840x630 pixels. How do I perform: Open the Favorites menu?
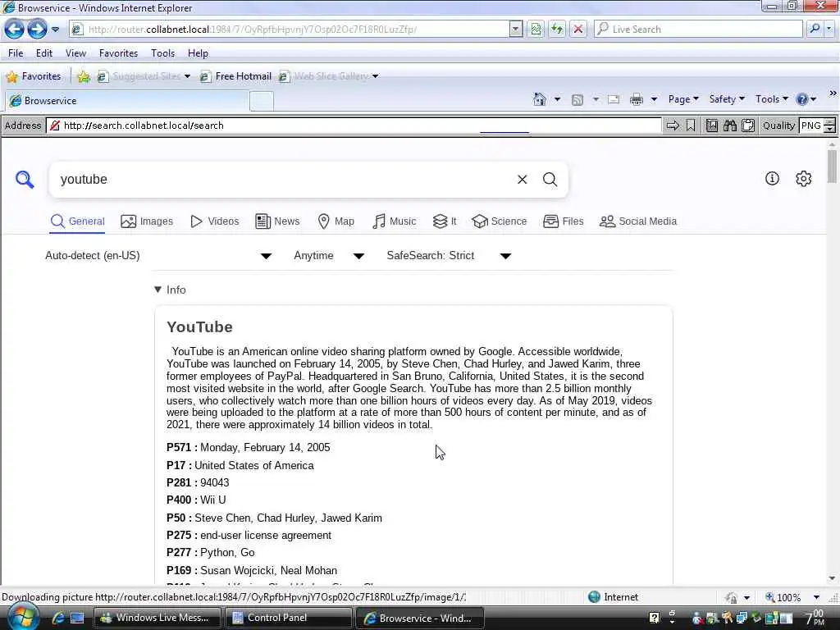pos(118,53)
